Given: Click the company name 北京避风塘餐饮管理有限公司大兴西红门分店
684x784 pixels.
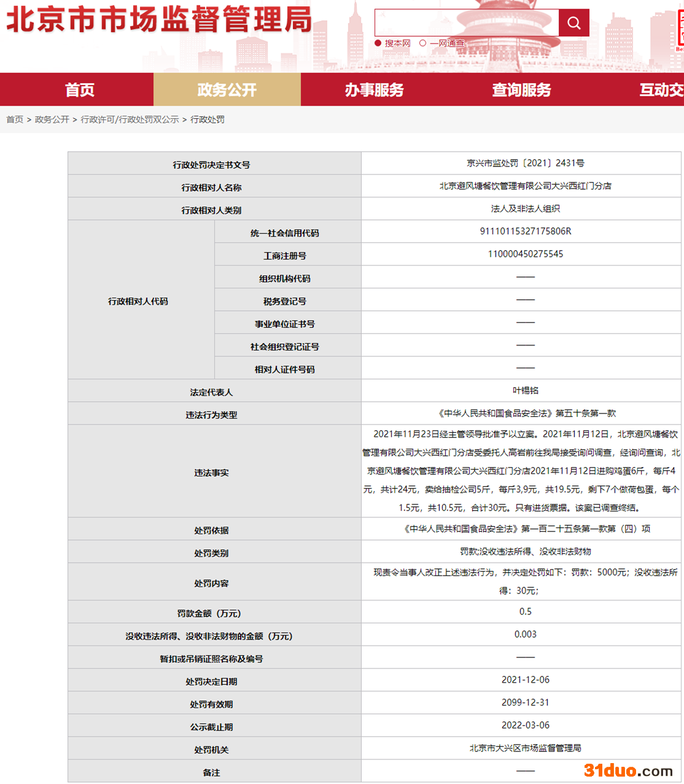Looking at the screenshot, I should tap(525, 186).
